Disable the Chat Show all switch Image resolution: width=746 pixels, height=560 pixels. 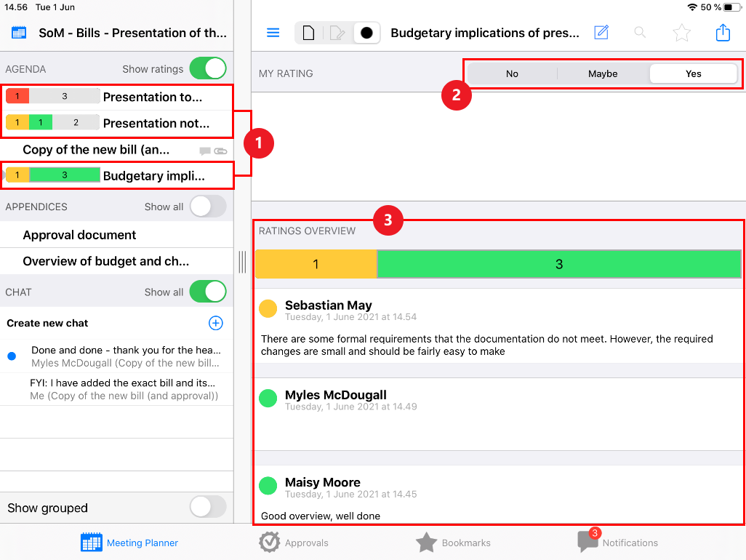tap(208, 292)
